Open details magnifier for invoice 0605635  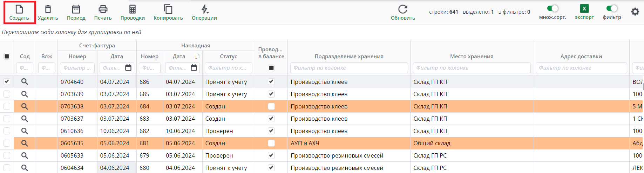(25, 143)
